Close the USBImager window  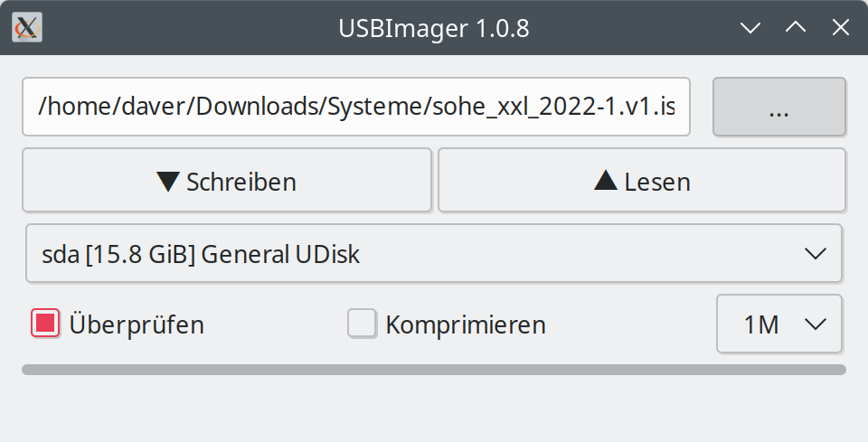pos(840,28)
